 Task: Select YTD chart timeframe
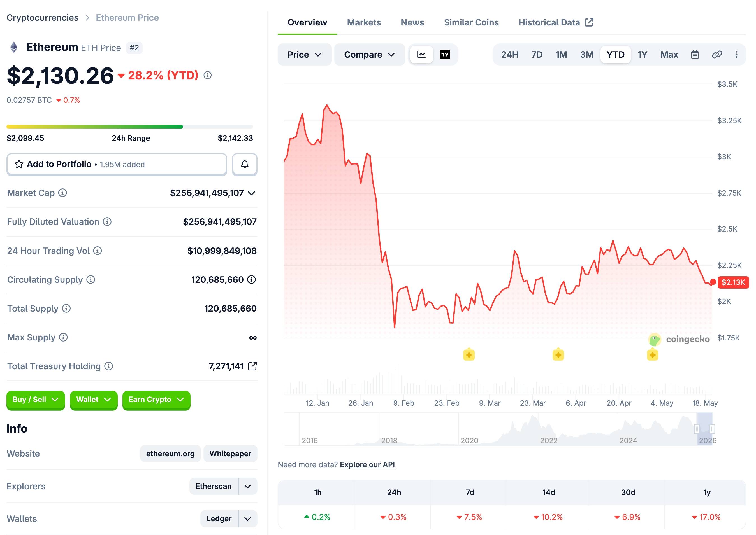616,54
